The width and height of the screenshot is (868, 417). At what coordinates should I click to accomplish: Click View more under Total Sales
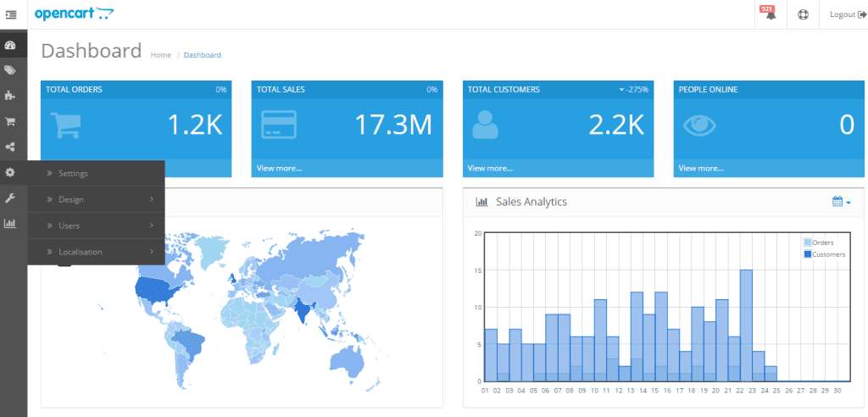(279, 168)
